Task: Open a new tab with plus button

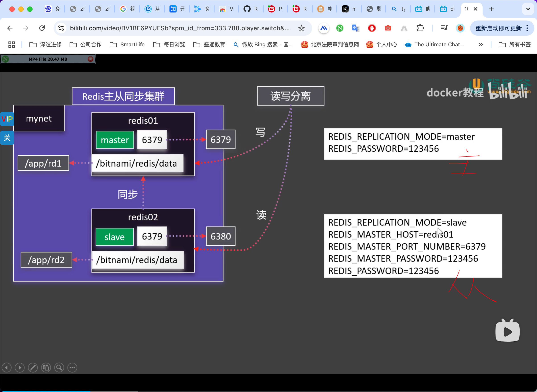Action: pos(492,9)
